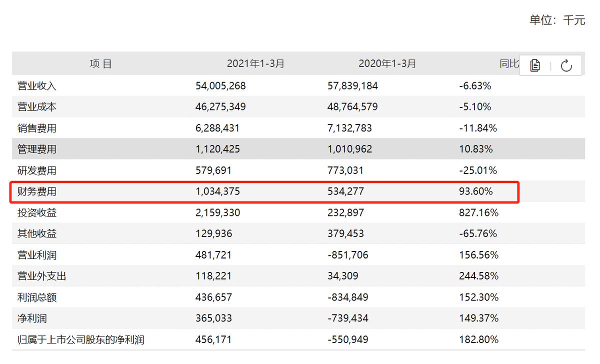The height and width of the screenshot is (364, 600).
Task: Click the 其他收益 row label
Action: (37, 234)
